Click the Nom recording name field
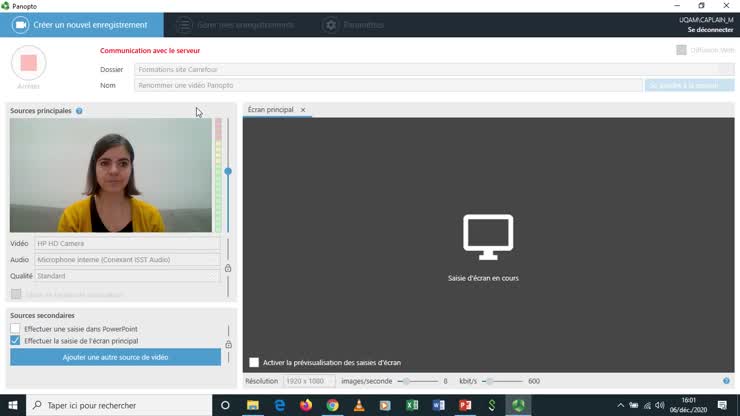This screenshot has width=740, height=416. pyautogui.click(x=388, y=85)
